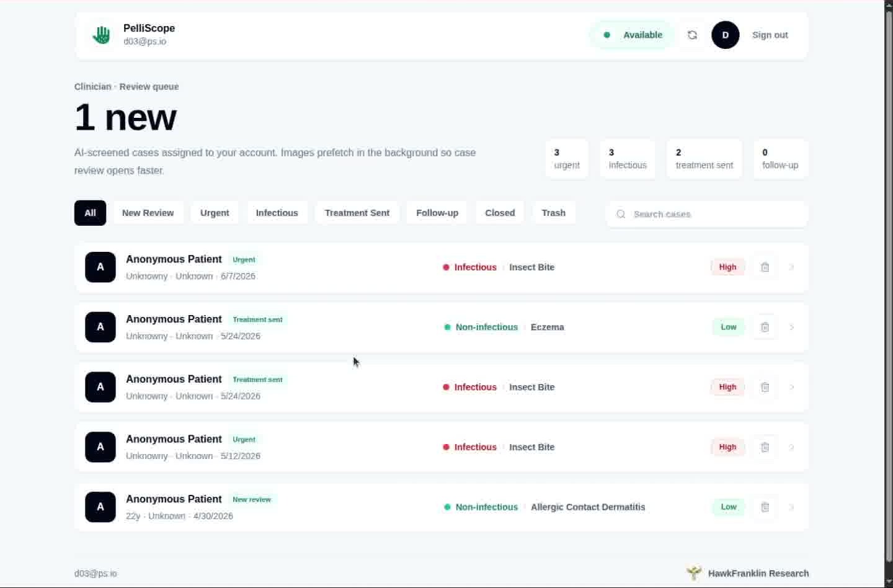The image size is (893, 588).
Task: Click the Allergic Contact Dermatitis text
Action: pos(588,507)
